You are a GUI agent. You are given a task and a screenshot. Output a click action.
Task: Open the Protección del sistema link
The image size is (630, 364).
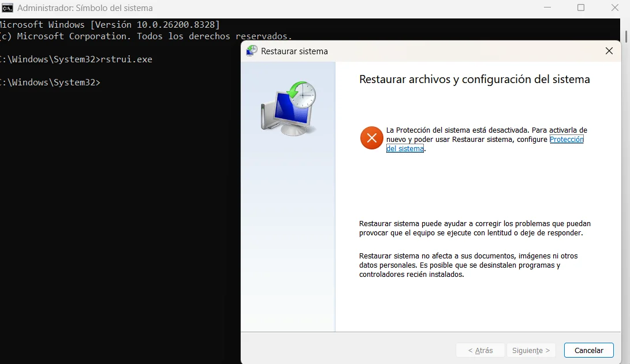pyautogui.click(x=566, y=139)
